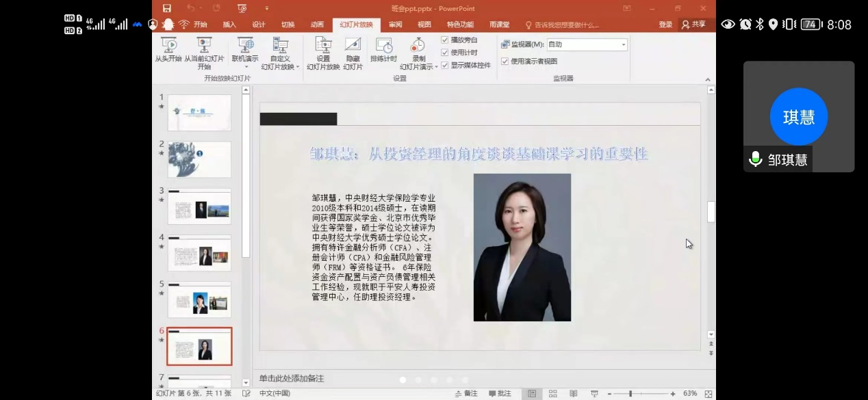Switch to slide sorter view in status bar
The width and height of the screenshot is (868, 400).
click(x=552, y=394)
